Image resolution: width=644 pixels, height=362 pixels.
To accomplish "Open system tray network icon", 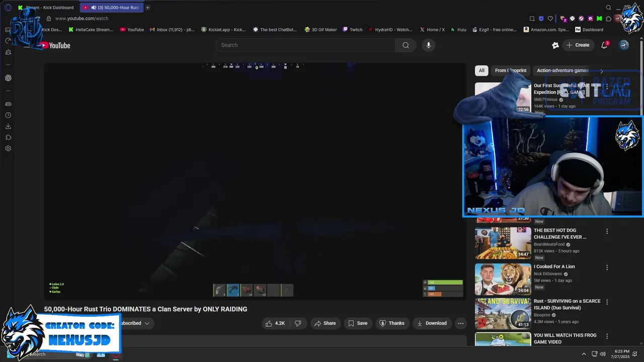I will [594, 354].
